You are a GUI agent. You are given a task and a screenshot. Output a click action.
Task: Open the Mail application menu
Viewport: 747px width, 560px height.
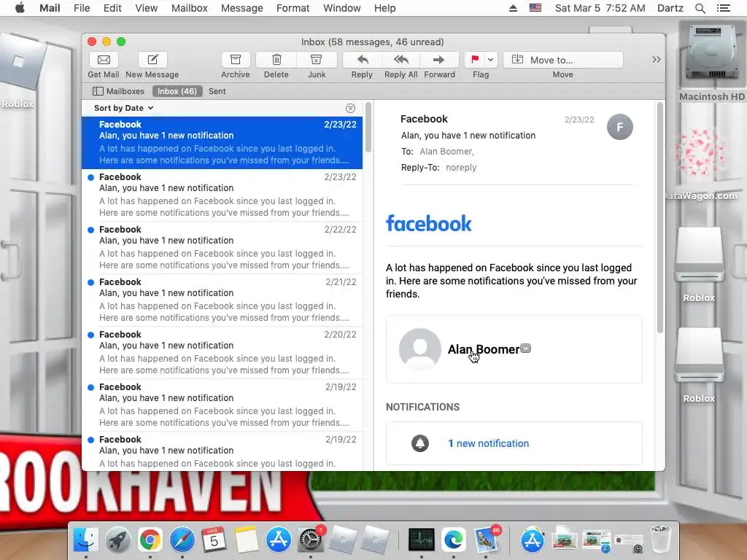coord(50,8)
